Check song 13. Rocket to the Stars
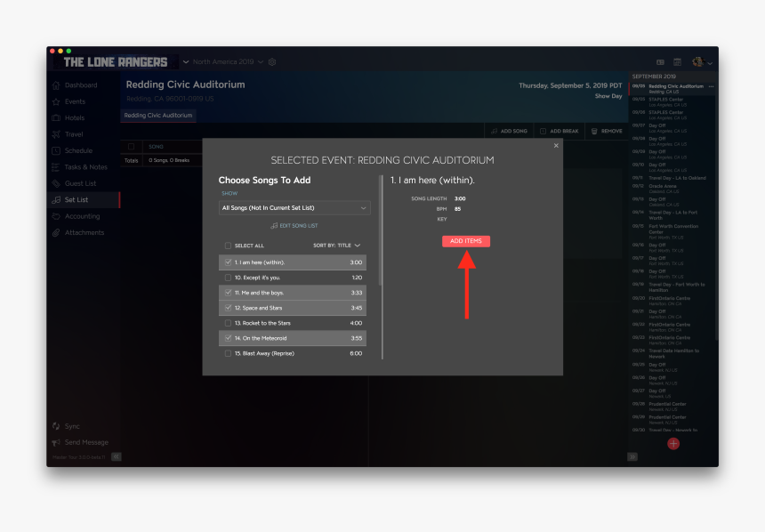Screen dimensions: 765x532 228,323
